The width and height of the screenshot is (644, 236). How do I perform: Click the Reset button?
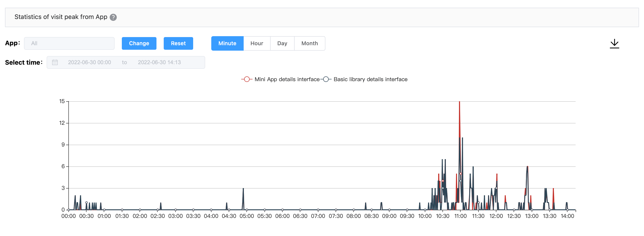(x=178, y=43)
